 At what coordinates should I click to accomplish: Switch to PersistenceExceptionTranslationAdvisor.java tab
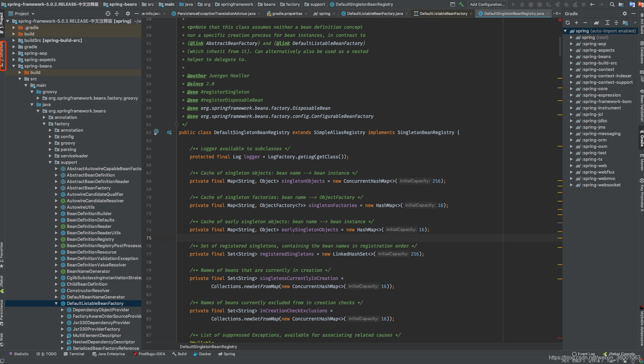[216, 14]
